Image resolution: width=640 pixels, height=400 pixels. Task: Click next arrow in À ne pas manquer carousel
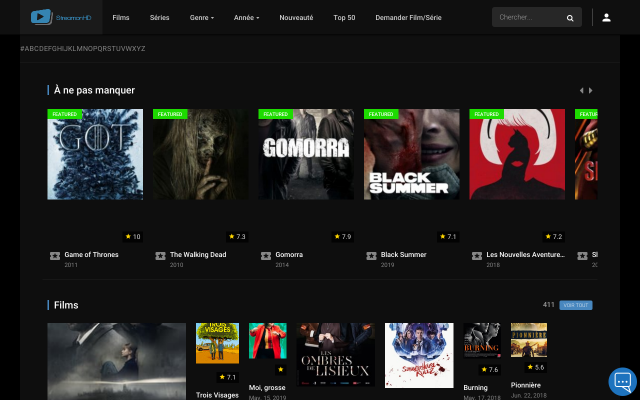[590, 91]
